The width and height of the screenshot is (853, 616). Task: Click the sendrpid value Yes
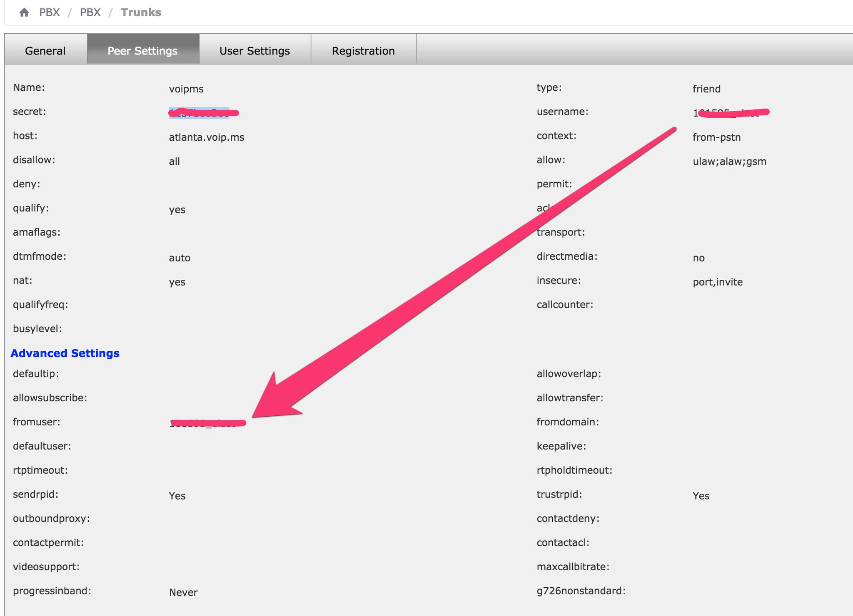[x=177, y=496]
